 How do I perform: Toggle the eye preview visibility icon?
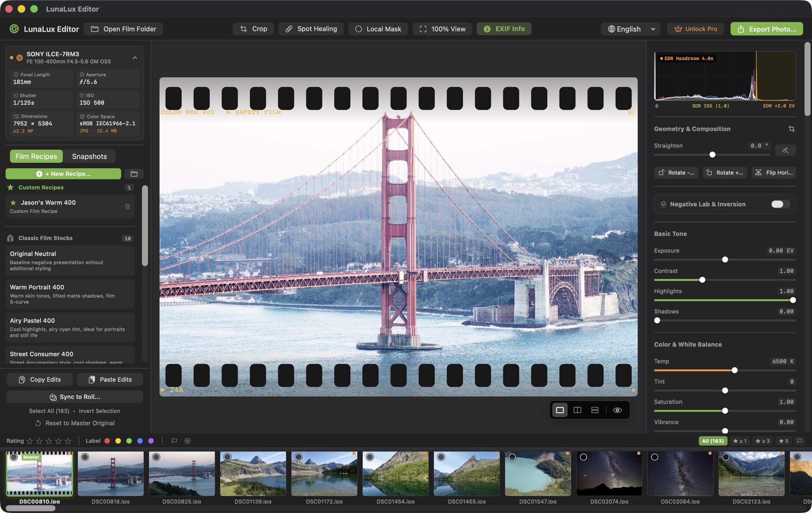tap(618, 410)
